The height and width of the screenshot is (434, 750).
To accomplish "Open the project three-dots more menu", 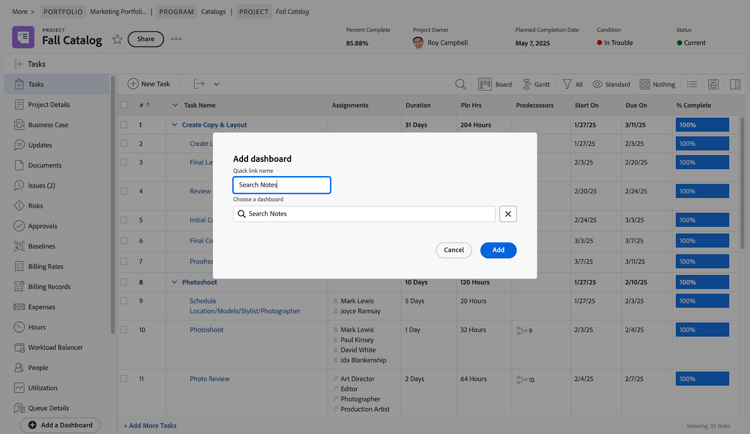I will (176, 40).
